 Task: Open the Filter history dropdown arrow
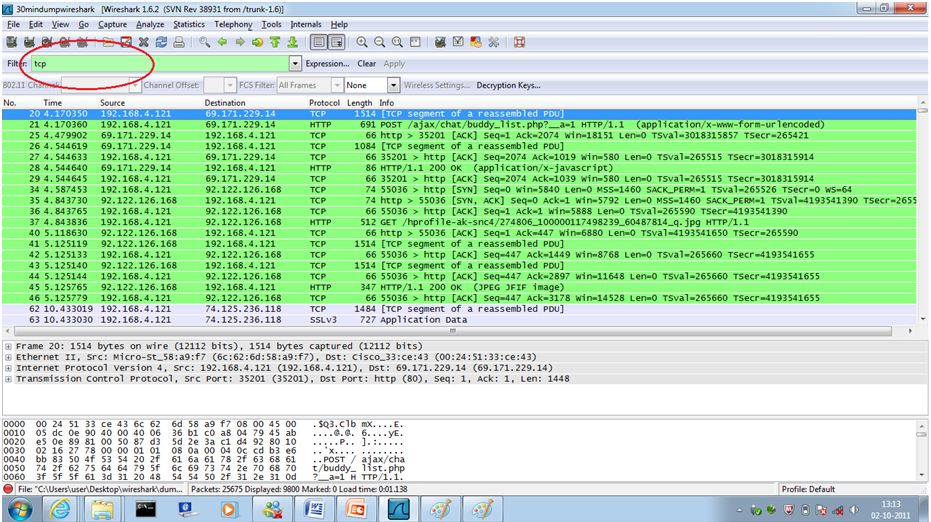[294, 64]
